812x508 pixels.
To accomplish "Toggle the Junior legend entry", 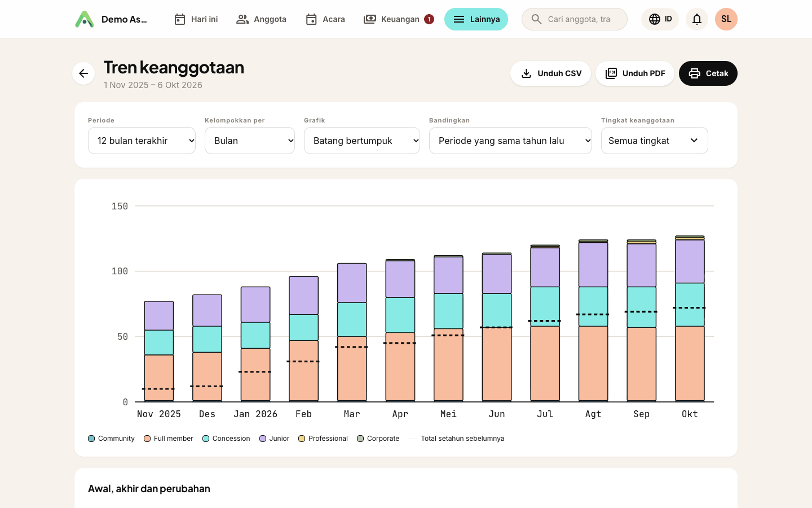I will (274, 439).
